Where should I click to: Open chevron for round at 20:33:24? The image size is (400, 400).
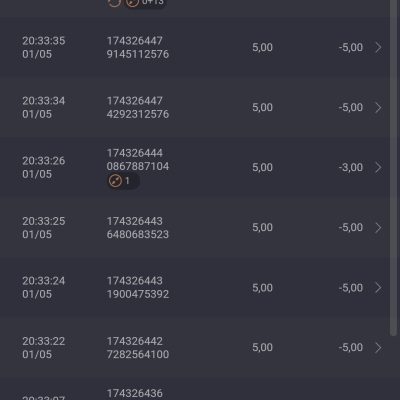coord(378,287)
